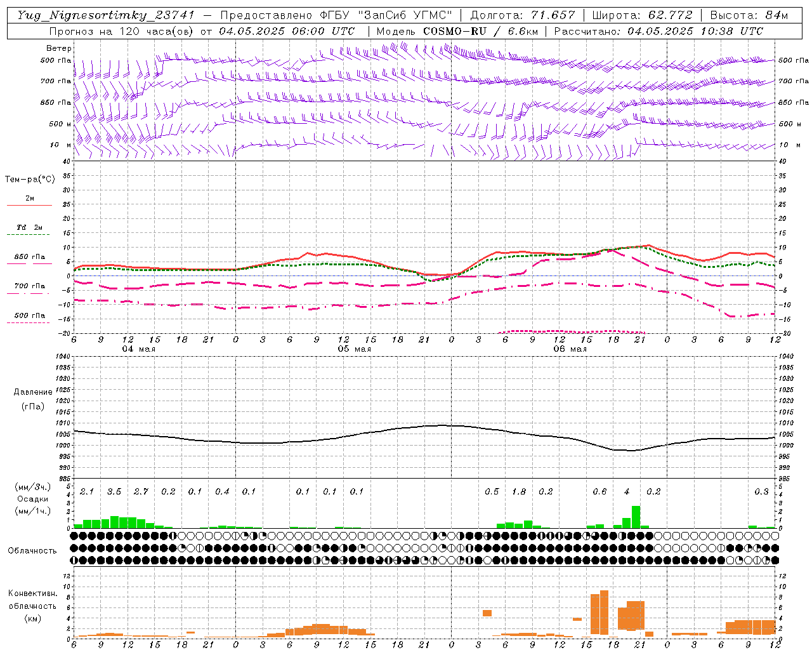The image size is (812, 650).
Task: Click the "05 мая" date label
Action: (x=355, y=349)
